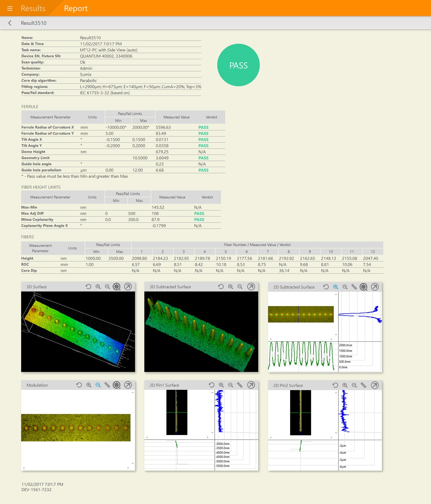Viewport: 431px width, 504px height.
Task: Select 'IEC 61755-3-32 (based on)' standard text
Action: 105,93
